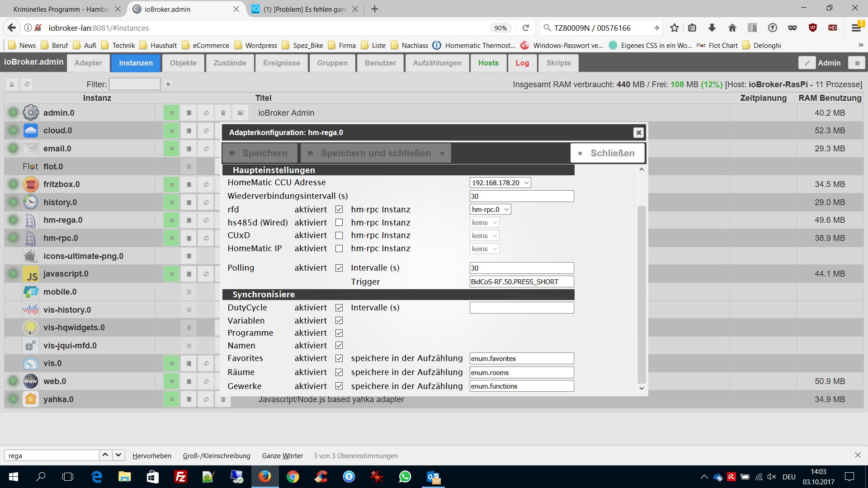Screen dimensions: 868x488
Task: Open the HomeMatic CCU Adresse dropdown
Action: 500,183
